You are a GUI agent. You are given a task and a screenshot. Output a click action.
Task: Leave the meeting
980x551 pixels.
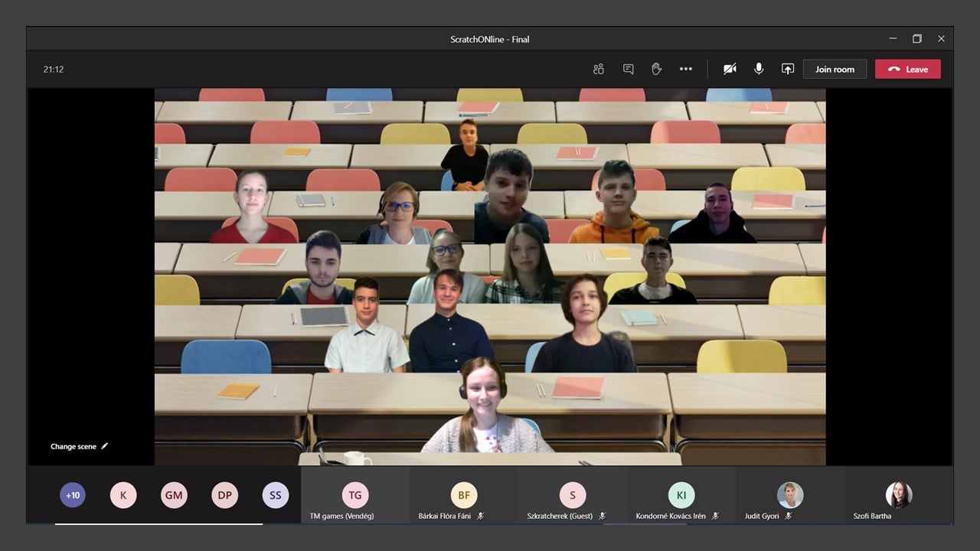(x=907, y=69)
